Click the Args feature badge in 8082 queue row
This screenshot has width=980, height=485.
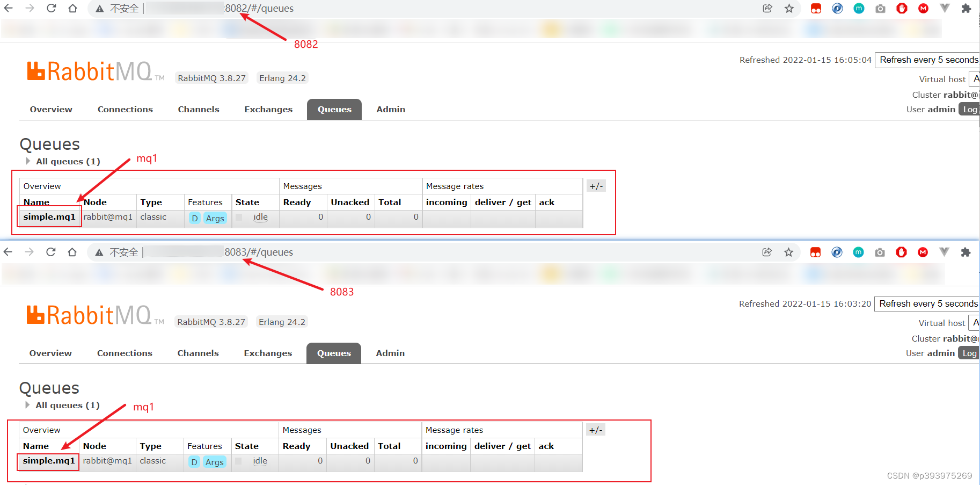(215, 218)
